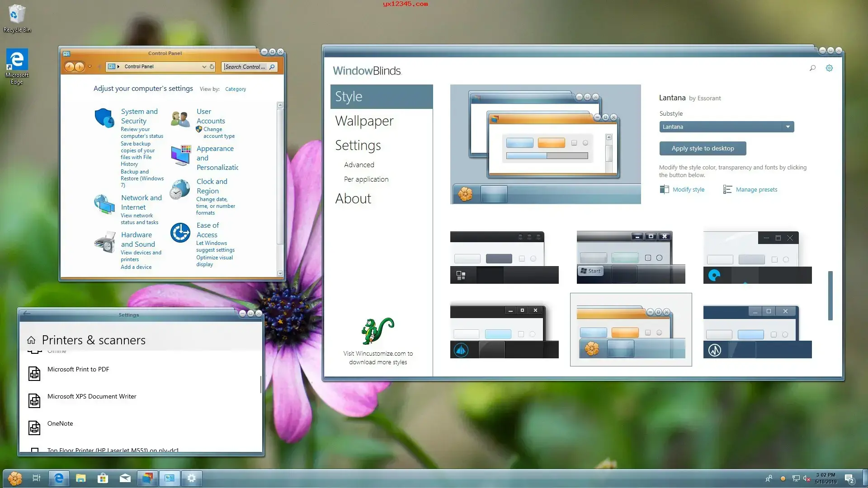868x488 pixels.
Task: Visit Wincustomize.com to download more styles
Action: [x=378, y=358]
